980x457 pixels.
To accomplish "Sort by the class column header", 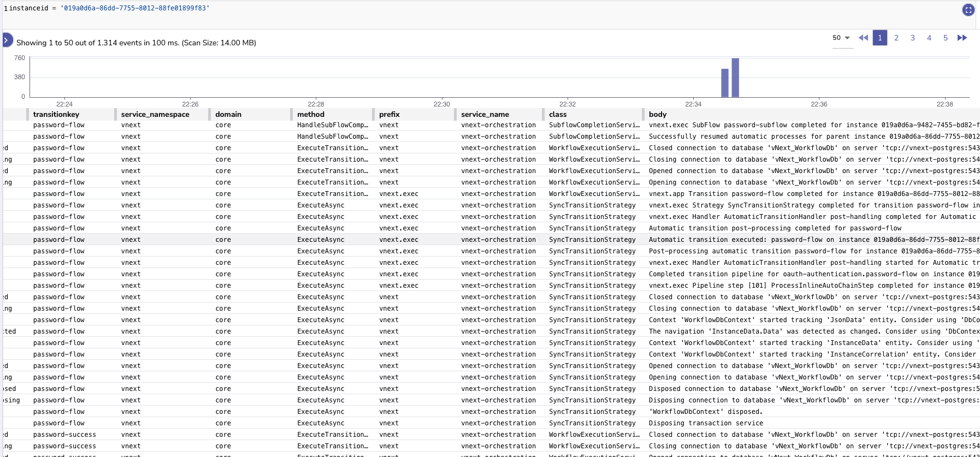I will (x=558, y=114).
